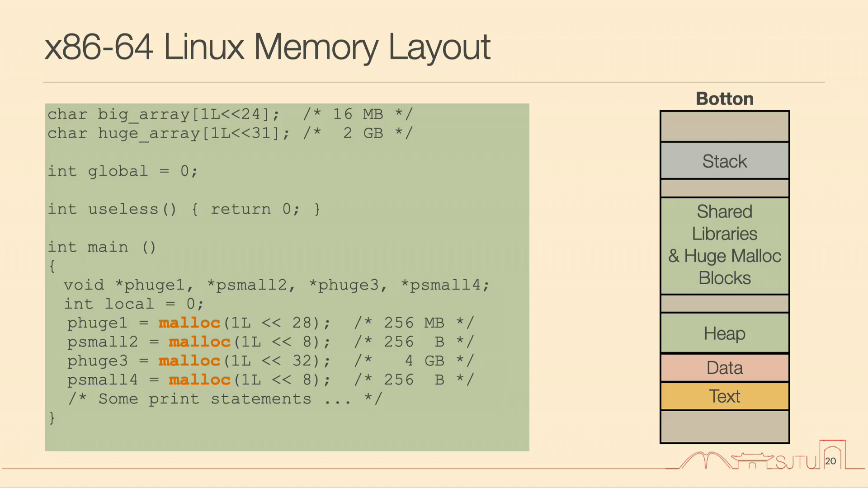The height and width of the screenshot is (488, 868).
Task: Click the orange malloc in the psmall4 line
Action: [x=200, y=380]
